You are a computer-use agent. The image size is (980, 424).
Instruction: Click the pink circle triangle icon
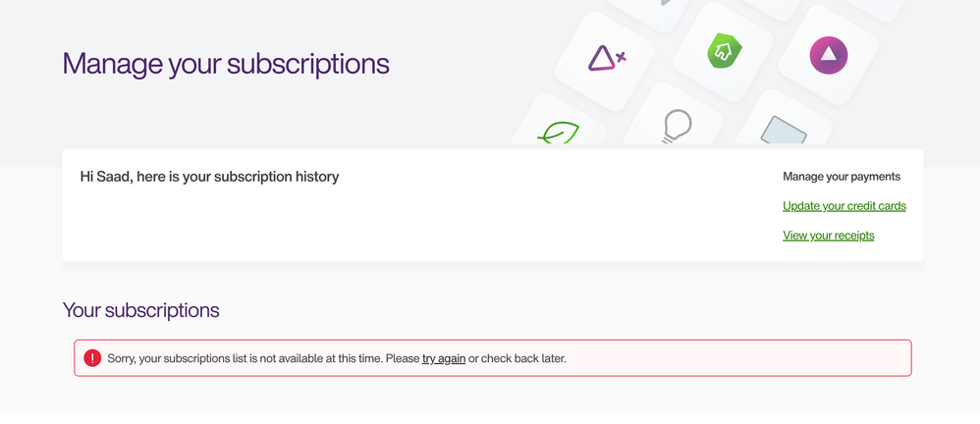pos(828,55)
